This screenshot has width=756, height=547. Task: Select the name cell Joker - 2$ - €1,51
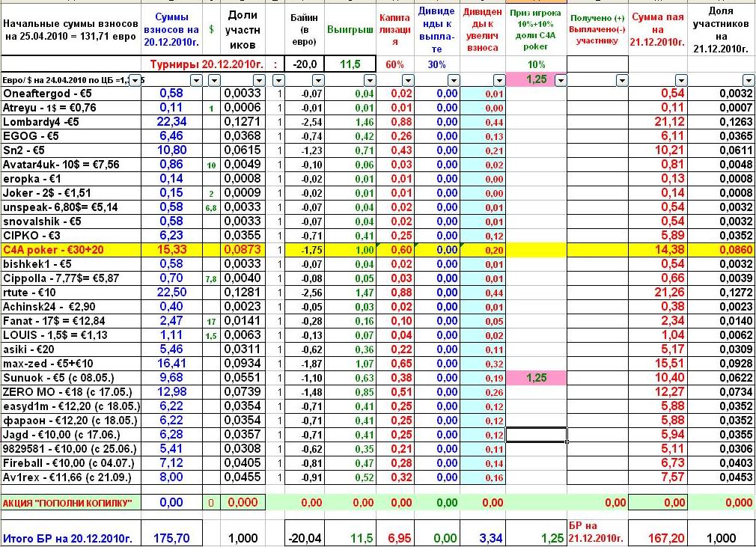[x=71, y=193]
